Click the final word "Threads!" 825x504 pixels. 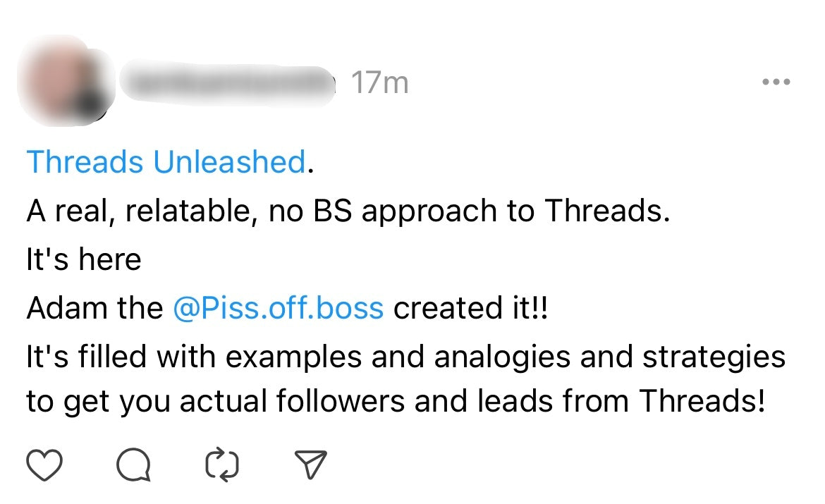point(702,402)
